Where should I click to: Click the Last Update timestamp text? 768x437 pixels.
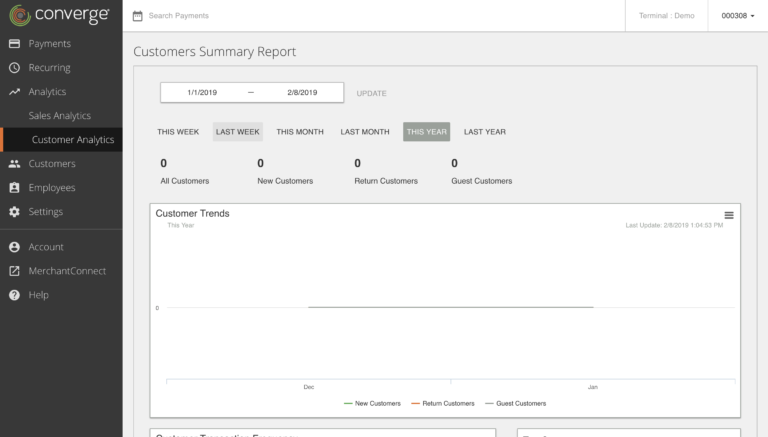pyautogui.click(x=674, y=225)
